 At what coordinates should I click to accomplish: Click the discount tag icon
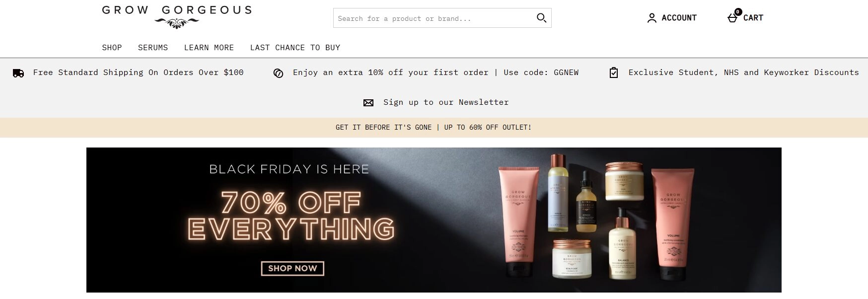coord(279,74)
